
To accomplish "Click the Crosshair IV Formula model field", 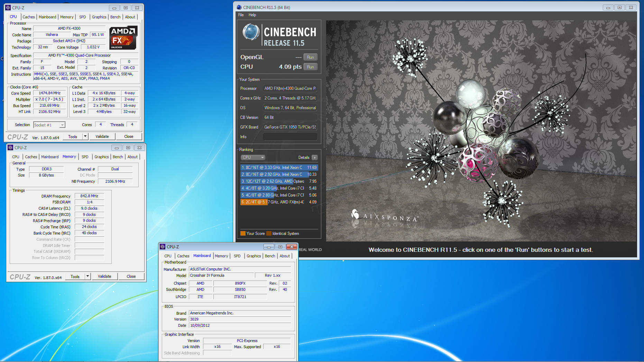I will coord(221,276).
